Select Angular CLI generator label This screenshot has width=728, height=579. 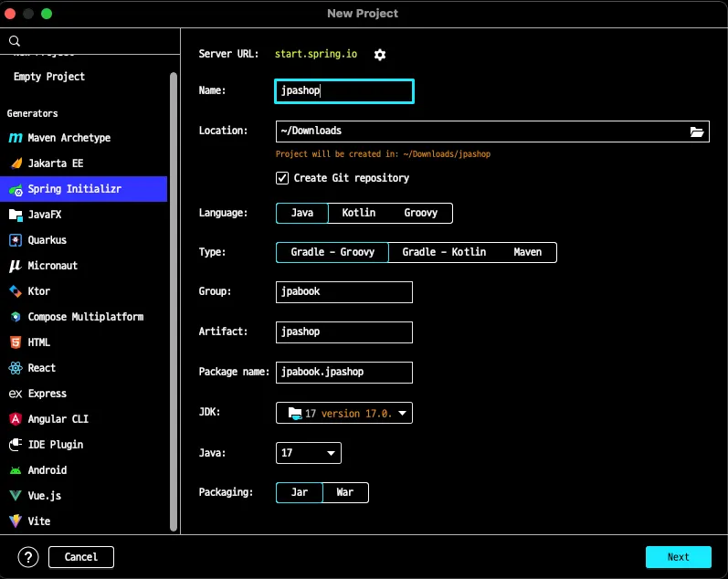pyautogui.click(x=58, y=419)
